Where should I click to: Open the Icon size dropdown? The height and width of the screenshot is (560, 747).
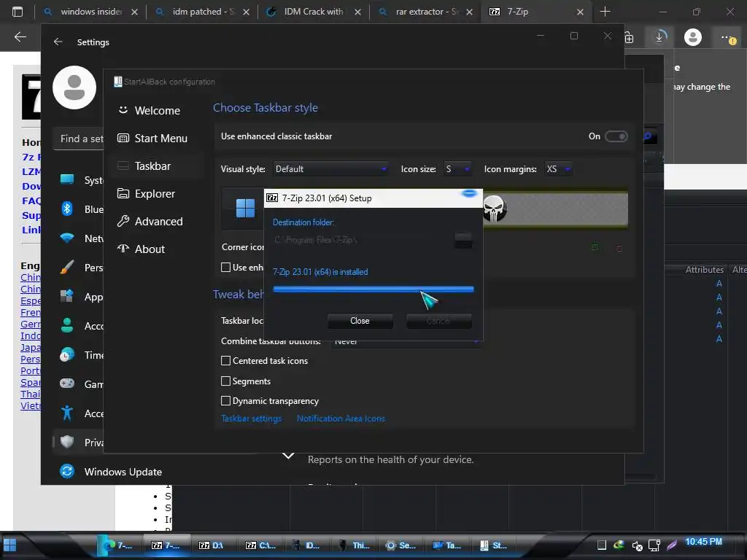(457, 169)
